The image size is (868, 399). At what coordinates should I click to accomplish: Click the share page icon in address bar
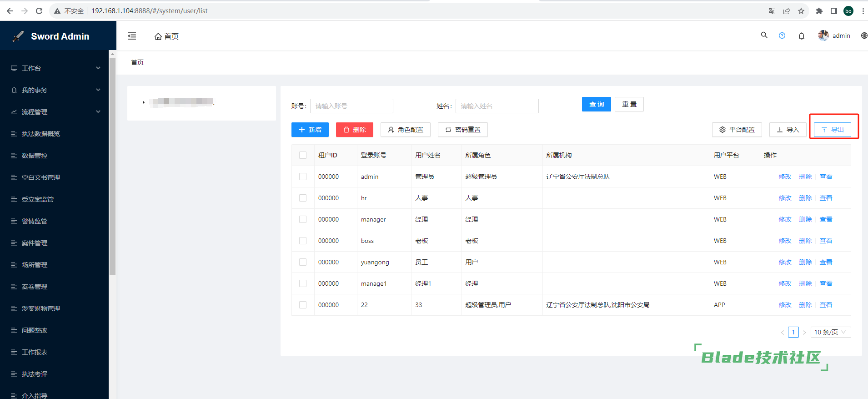point(786,11)
